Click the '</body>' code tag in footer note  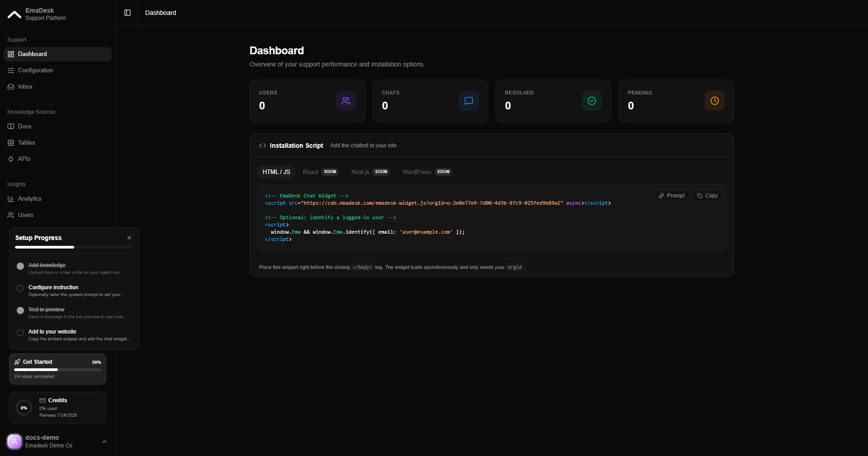pyautogui.click(x=363, y=268)
